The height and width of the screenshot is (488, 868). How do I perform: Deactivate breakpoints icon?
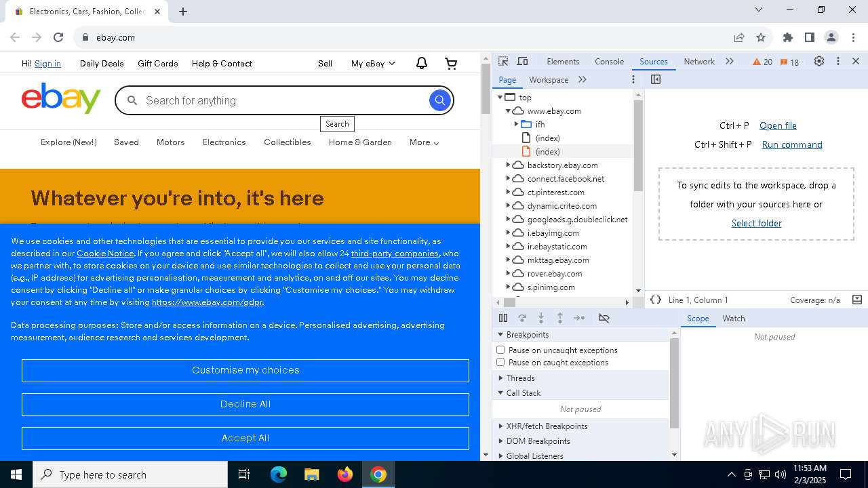point(604,318)
